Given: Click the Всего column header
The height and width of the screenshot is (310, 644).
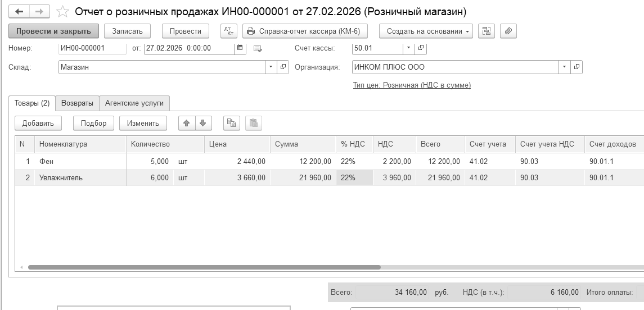Looking at the screenshot, I should point(440,144).
